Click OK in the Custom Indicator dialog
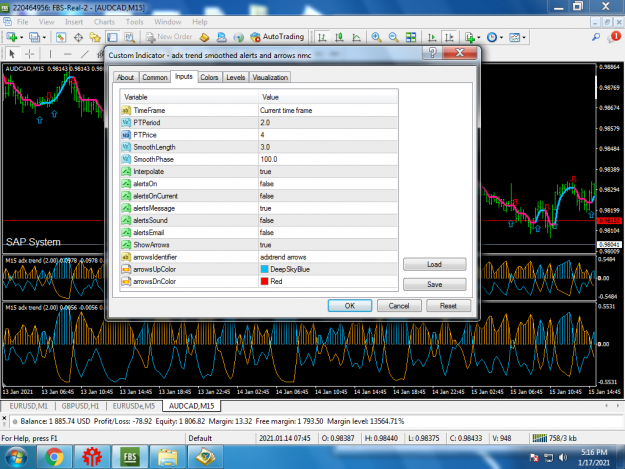 (350, 306)
